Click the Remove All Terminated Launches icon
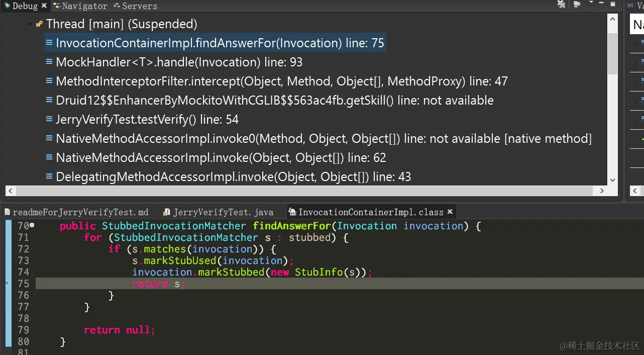This screenshot has width=644, height=355. (561, 4)
